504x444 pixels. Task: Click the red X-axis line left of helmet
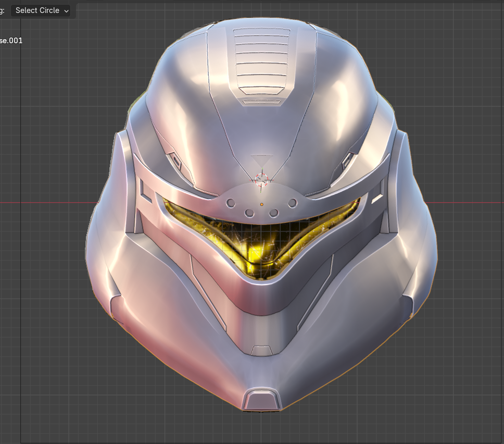[x=52, y=202]
